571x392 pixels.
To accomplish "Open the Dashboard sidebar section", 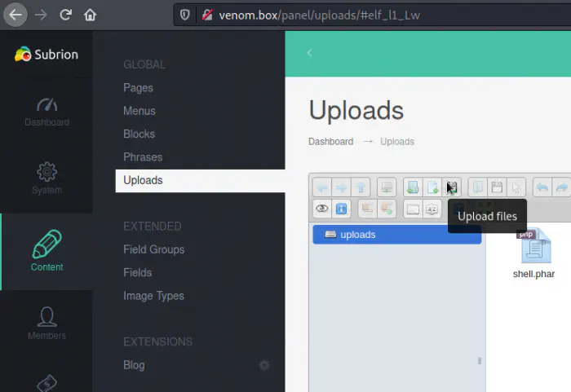I will coord(46,112).
